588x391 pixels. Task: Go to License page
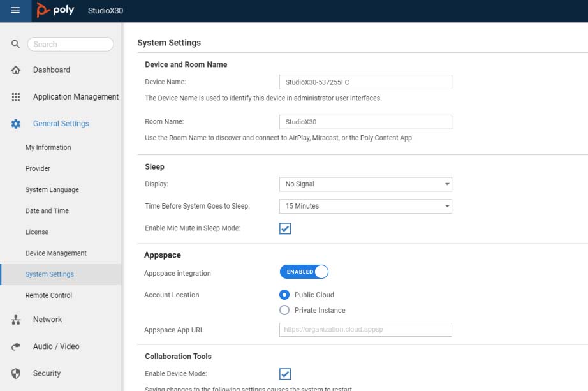(37, 232)
